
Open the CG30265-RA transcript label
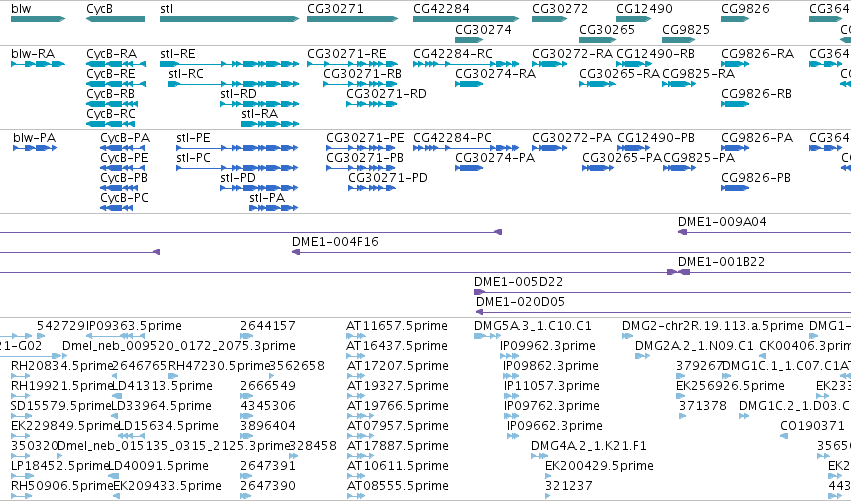[619, 74]
